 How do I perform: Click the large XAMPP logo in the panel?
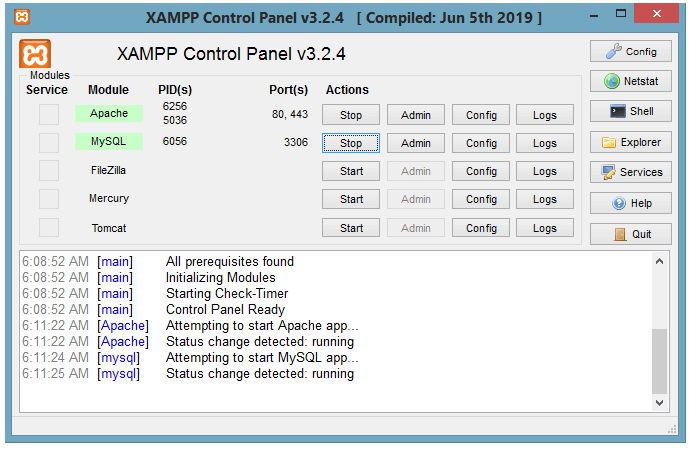(x=35, y=54)
